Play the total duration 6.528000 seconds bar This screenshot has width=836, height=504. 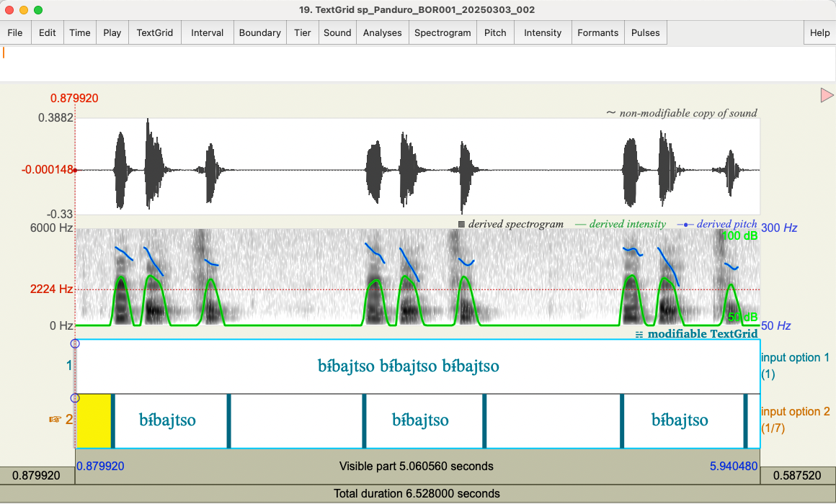pyautogui.click(x=417, y=494)
